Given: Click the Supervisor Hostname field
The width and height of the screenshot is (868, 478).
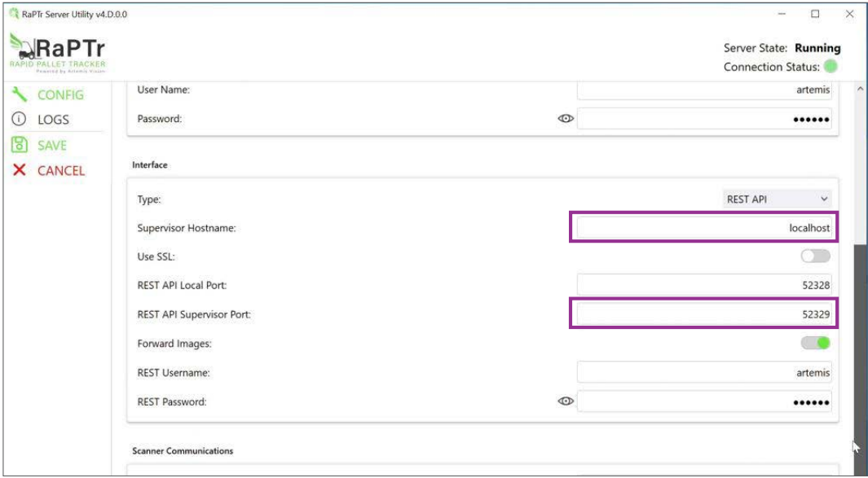Looking at the screenshot, I should click(x=704, y=228).
